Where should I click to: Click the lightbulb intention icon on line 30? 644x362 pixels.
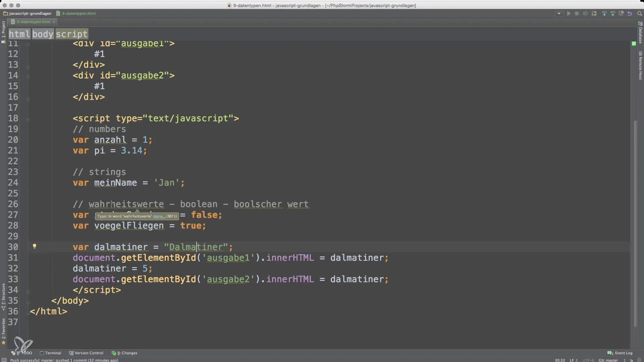click(x=34, y=247)
